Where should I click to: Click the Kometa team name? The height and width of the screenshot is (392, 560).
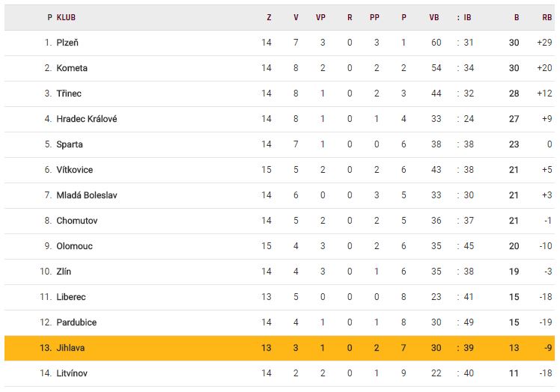pos(72,68)
